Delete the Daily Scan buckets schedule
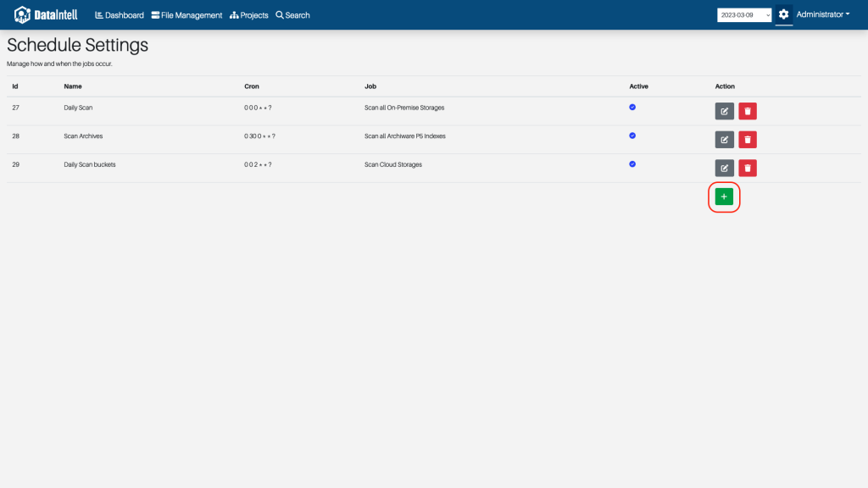 pyautogui.click(x=748, y=169)
